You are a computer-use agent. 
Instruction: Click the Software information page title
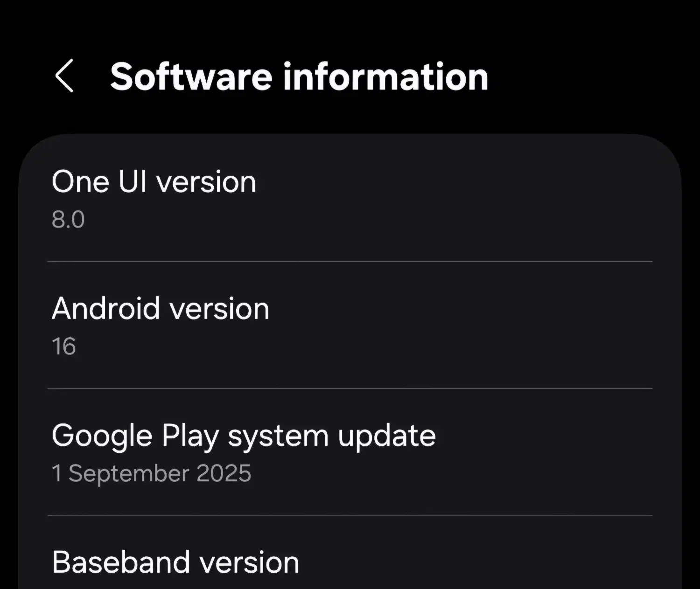(x=299, y=76)
